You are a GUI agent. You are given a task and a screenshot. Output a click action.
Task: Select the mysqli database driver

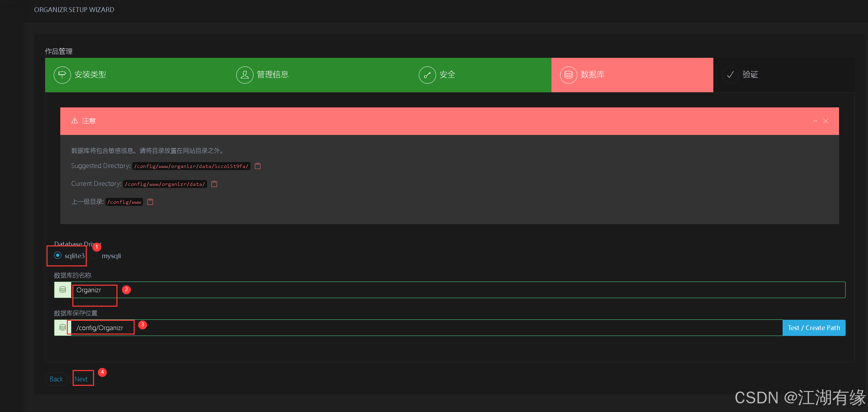click(x=95, y=256)
